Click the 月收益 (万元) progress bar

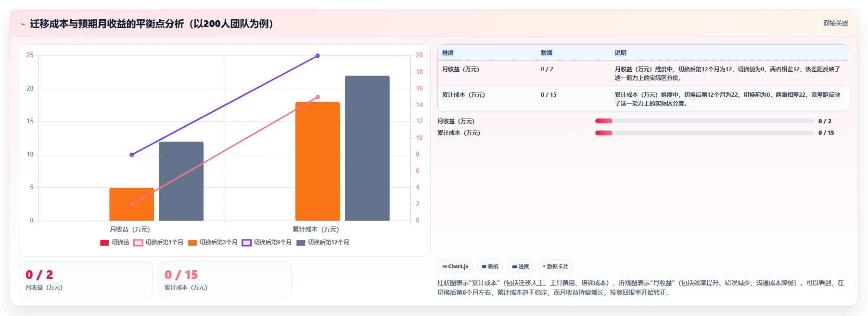tap(704, 121)
